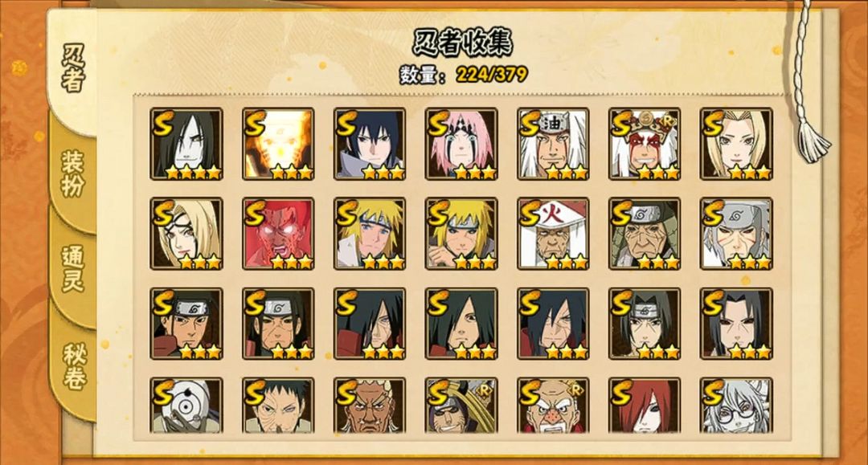
Task: Select the Orochimaru ninja portrait
Action: click(186, 144)
